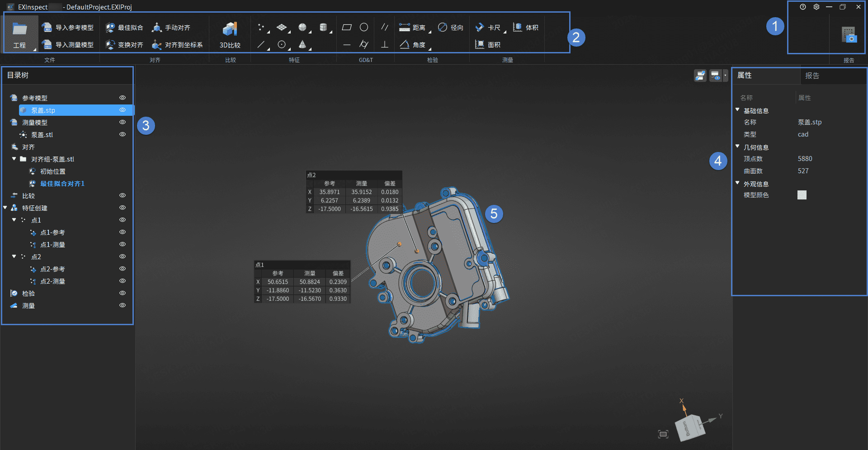Select the sphere feature tool
Viewport: 868px width, 450px height.
coord(302,28)
